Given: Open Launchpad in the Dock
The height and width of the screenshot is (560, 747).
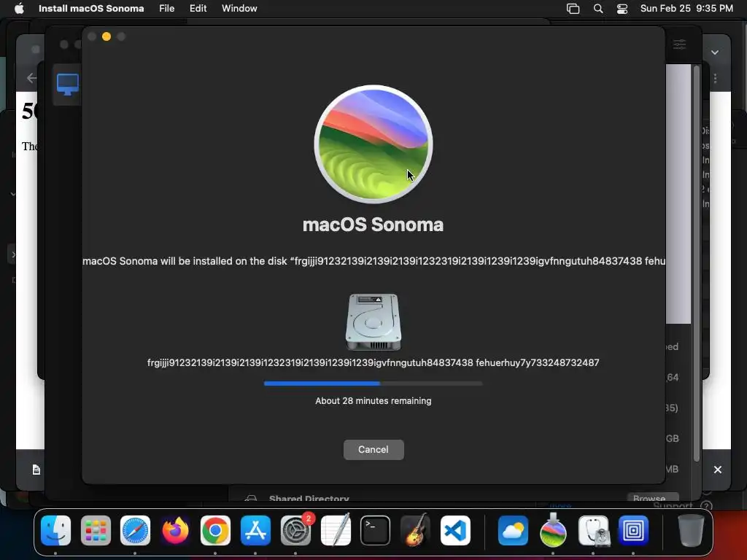Looking at the screenshot, I should tap(96, 530).
